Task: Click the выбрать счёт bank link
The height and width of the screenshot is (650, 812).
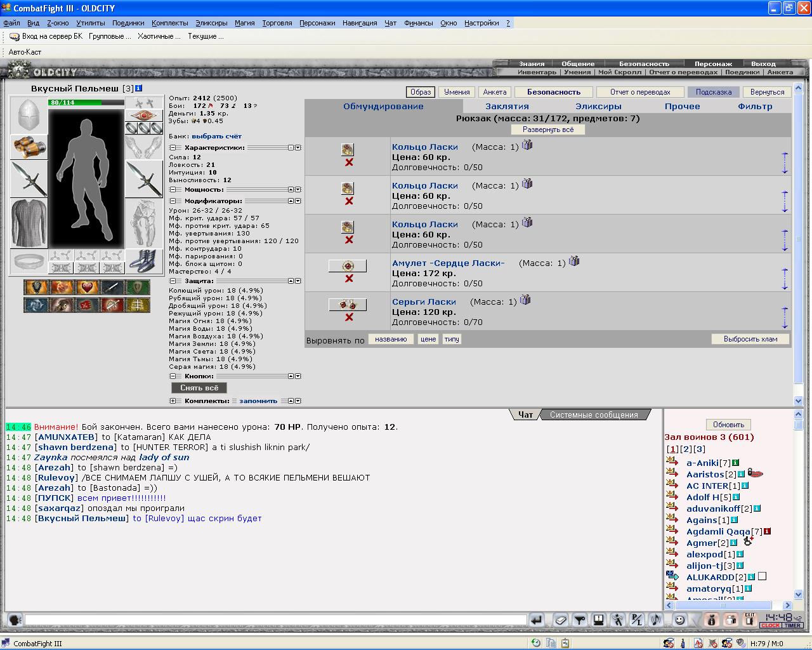Action: [216, 136]
